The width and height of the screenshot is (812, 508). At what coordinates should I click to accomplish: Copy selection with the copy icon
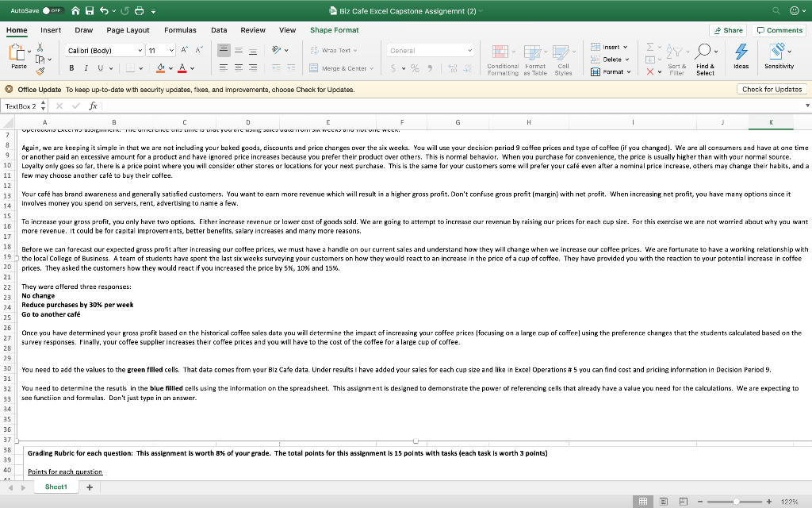(40, 59)
